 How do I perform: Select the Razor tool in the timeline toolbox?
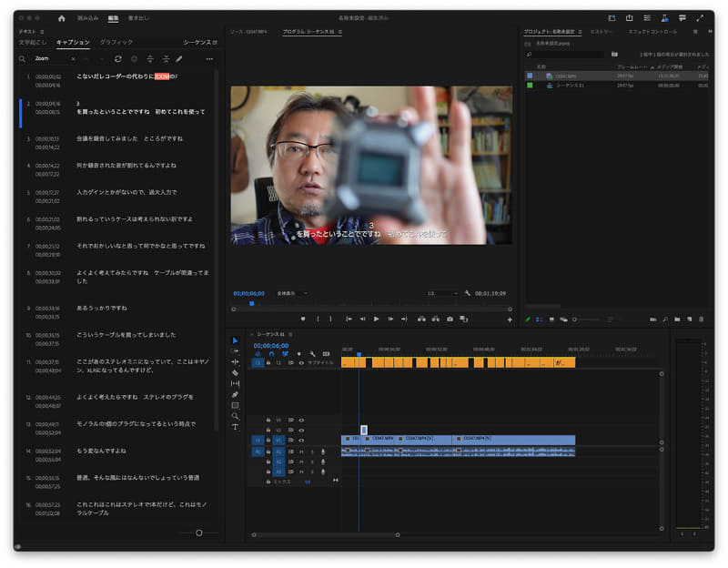235,373
